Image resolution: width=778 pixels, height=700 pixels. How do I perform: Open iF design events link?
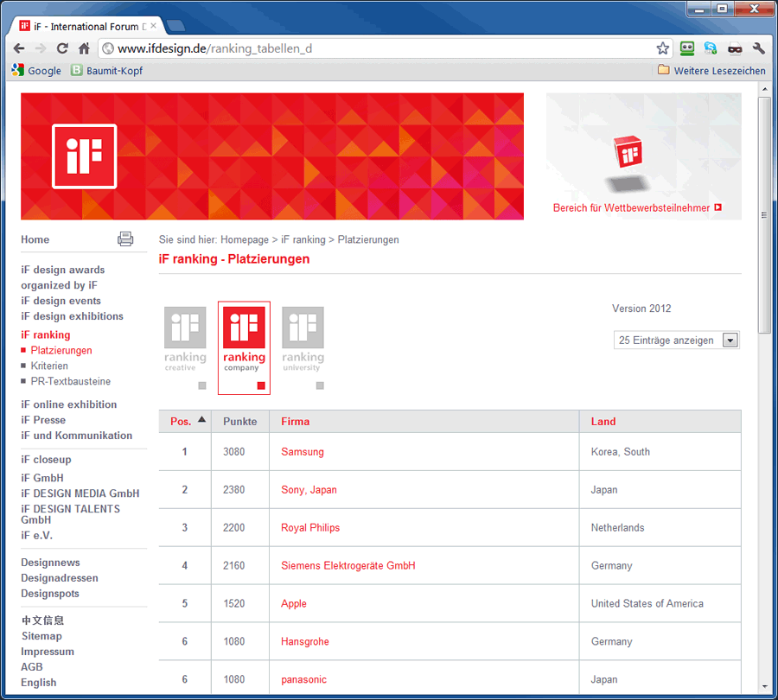tap(61, 301)
